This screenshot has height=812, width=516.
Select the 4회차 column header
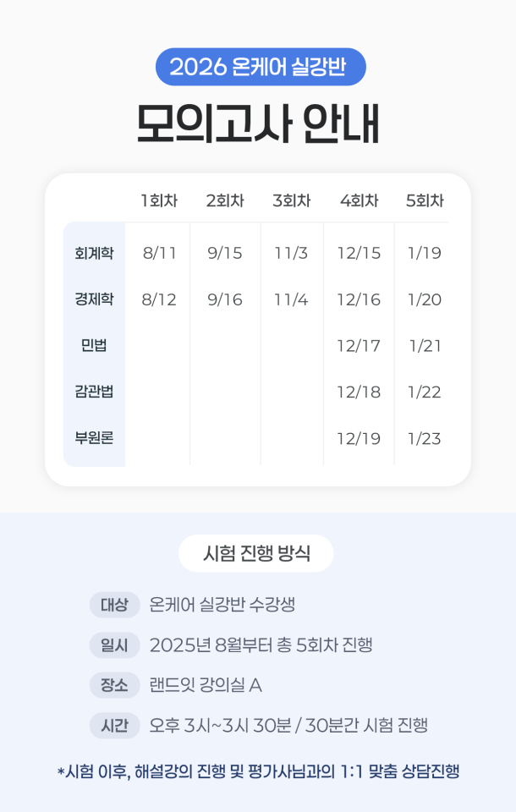359,200
